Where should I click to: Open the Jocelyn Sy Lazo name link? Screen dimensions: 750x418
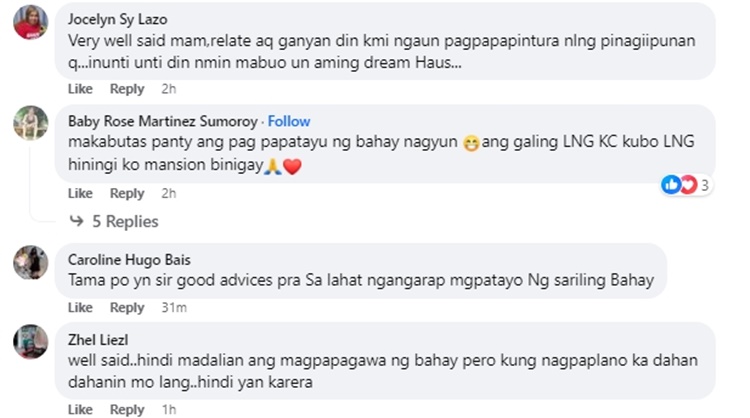[x=117, y=20]
